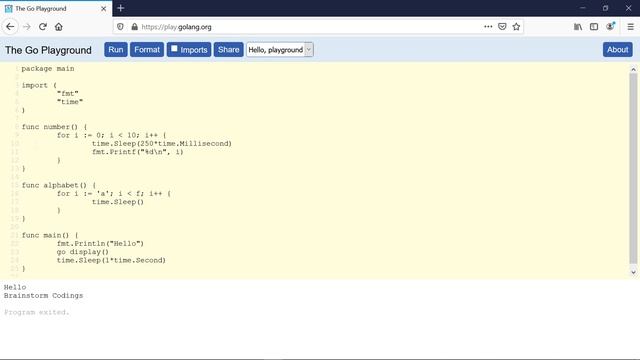This screenshot has width=640, height=360.
Task: Reload the Go Playground page
Action: coord(43,27)
